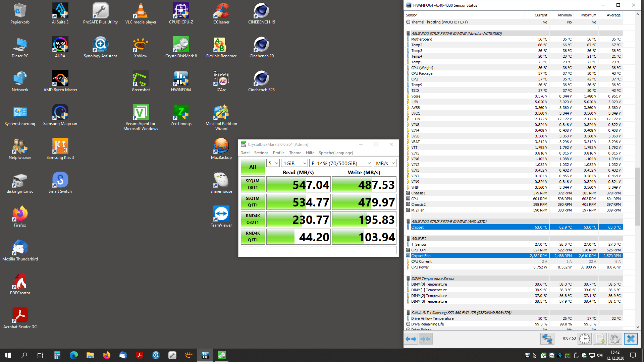This screenshot has height=362, width=644.
Task: Select the Cinebench 20 desktop icon
Action: [x=262, y=48]
